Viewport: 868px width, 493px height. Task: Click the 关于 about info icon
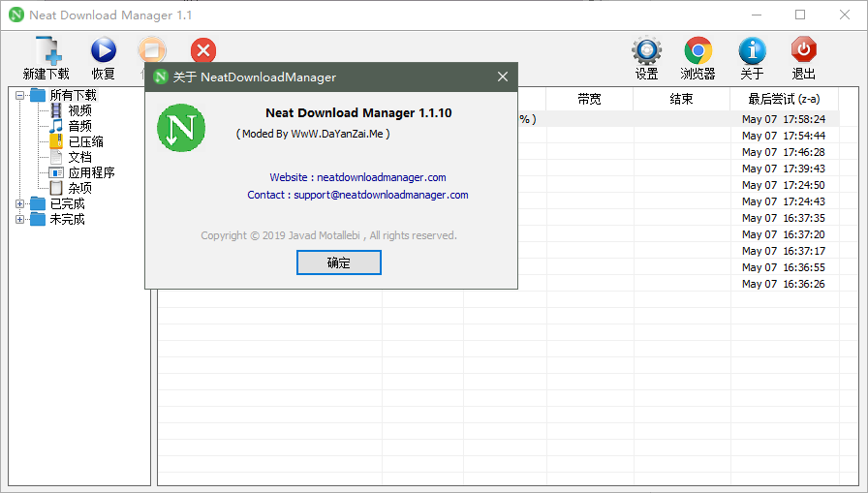(753, 50)
